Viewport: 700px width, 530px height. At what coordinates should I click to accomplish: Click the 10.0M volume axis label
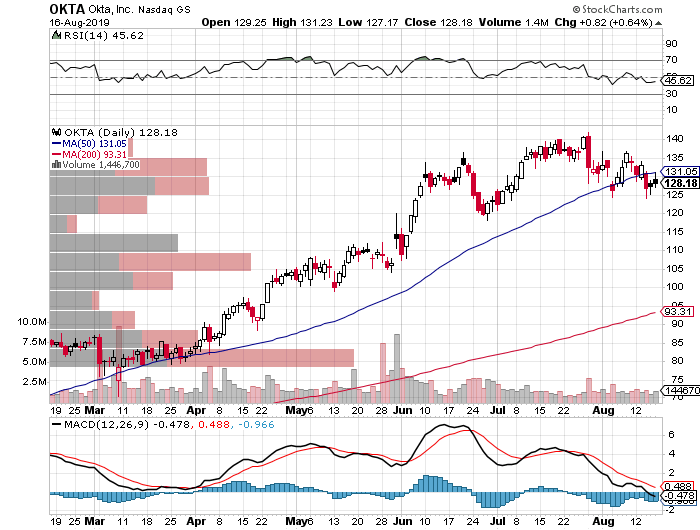click(32, 322)
